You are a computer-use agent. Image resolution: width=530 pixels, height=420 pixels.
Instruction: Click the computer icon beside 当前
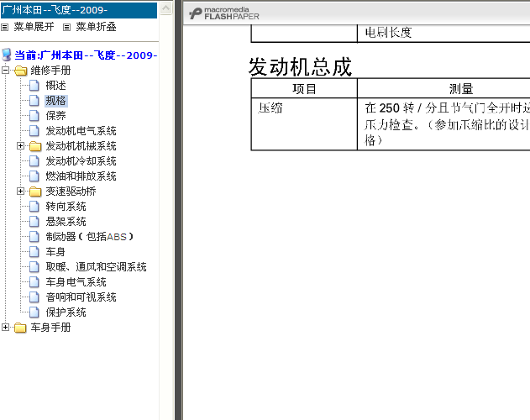pos(7,55)
